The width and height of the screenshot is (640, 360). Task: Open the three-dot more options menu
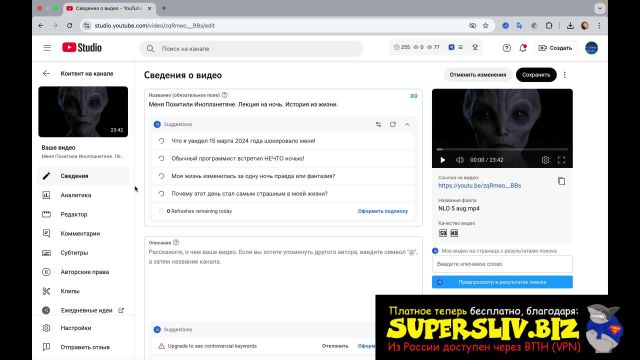point(565,75)
